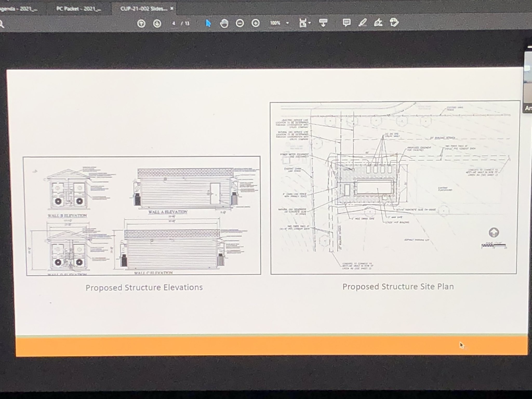Click the Zoom In icon
Viewport: 532px width, 399px height.
click(x=256, y=23)
